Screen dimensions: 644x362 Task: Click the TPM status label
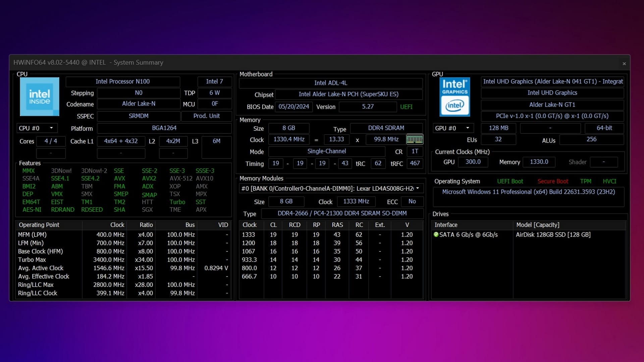coord(586,181)
